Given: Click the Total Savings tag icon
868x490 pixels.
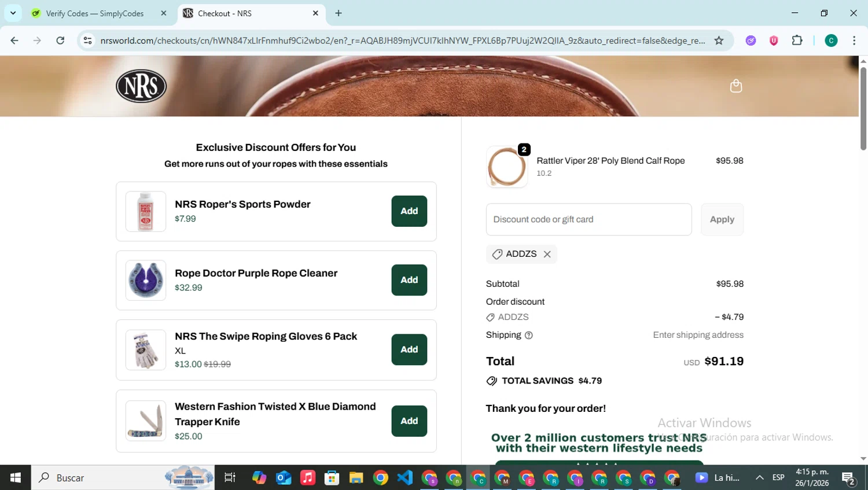Looking at the screenshot, I should pos(491,381).
